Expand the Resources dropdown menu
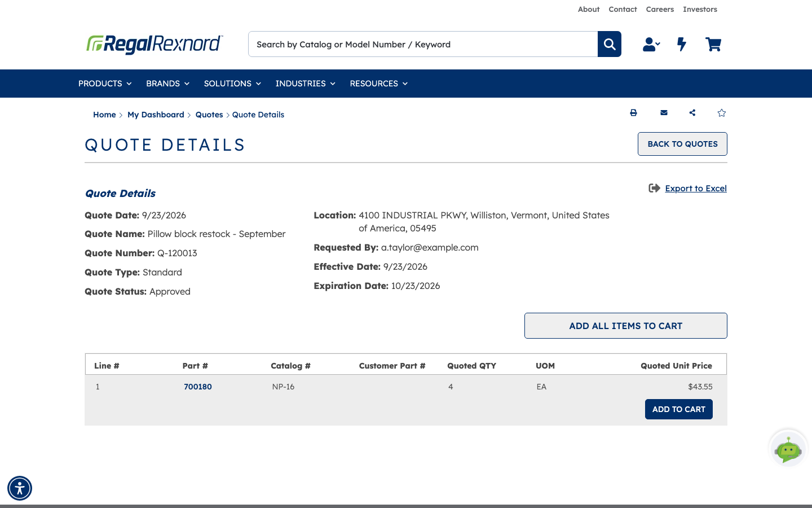The image size is (812, 508). pos(378,84)
